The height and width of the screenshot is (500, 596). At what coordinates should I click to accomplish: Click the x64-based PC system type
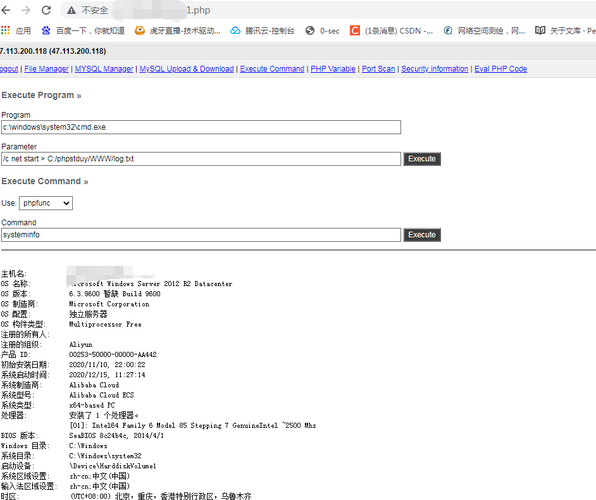coord(92,405)
